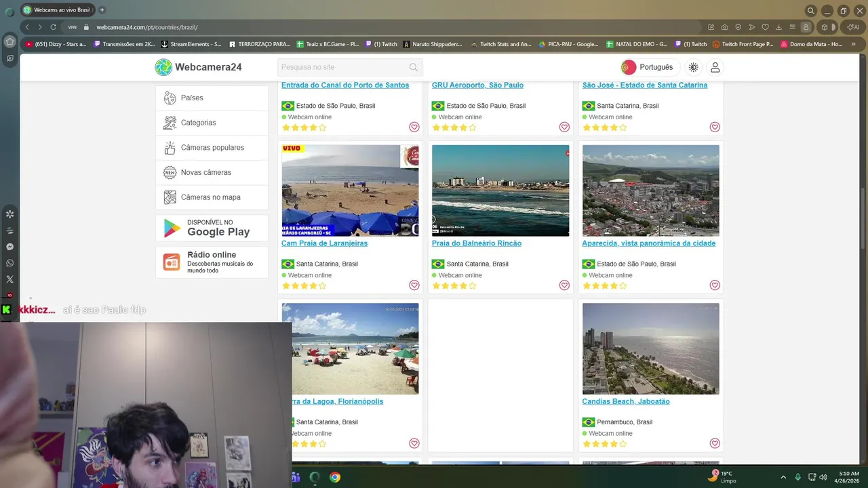This screenshot has width=868, height=488.
Task: Open Messenger in the browser sidebar
Action: pyautogui.click(x=9, y=247)
